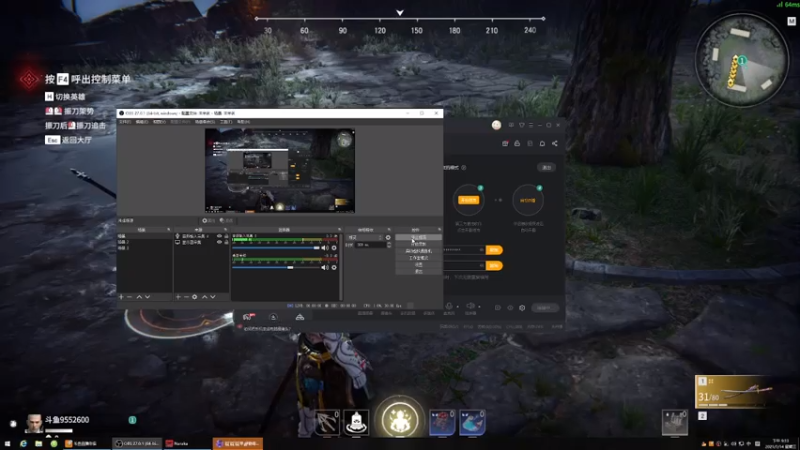Remove selected source with the minus icon
The height and width of the screenshot is (450, 800).
186,296
